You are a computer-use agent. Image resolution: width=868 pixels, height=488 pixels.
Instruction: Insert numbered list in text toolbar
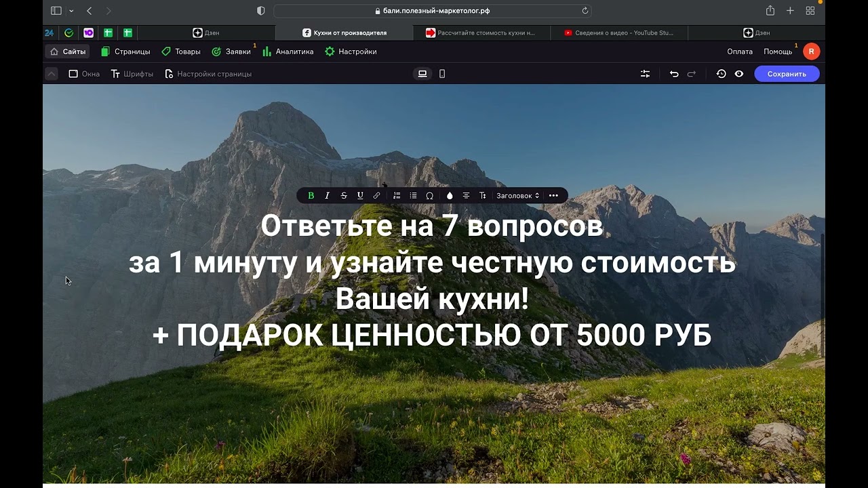397,196
